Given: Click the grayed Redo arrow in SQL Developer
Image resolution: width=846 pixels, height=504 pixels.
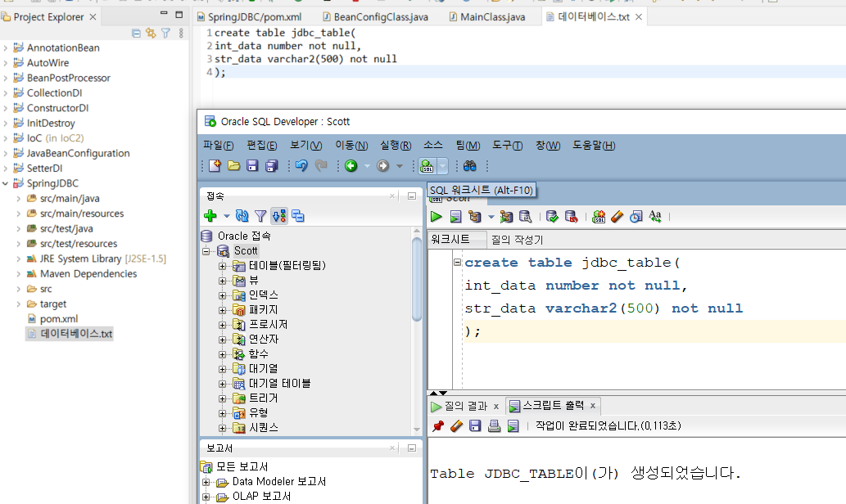Looking at the screenshot, I should 321,165.
